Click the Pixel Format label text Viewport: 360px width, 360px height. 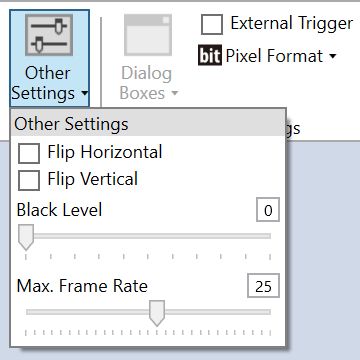tap(274, 56)
